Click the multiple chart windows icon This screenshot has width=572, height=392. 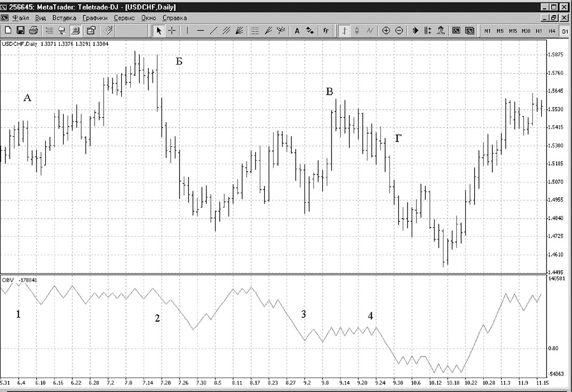(x=469, y=31)
